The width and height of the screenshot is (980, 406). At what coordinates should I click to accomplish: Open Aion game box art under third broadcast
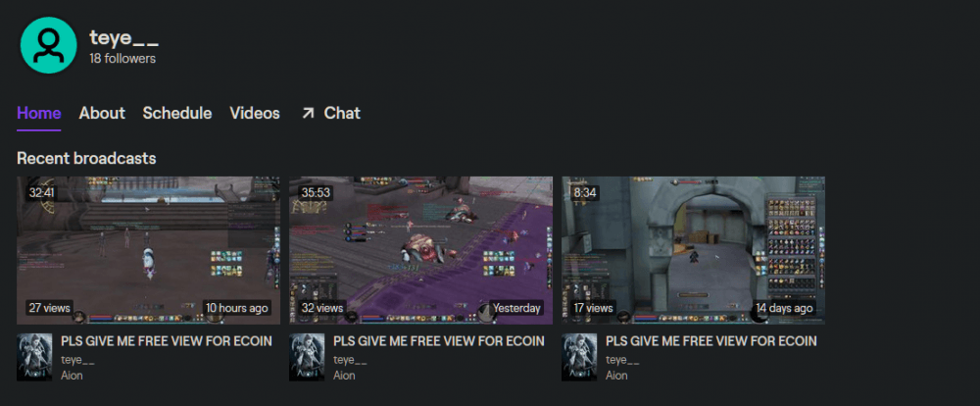pos(579,357)
